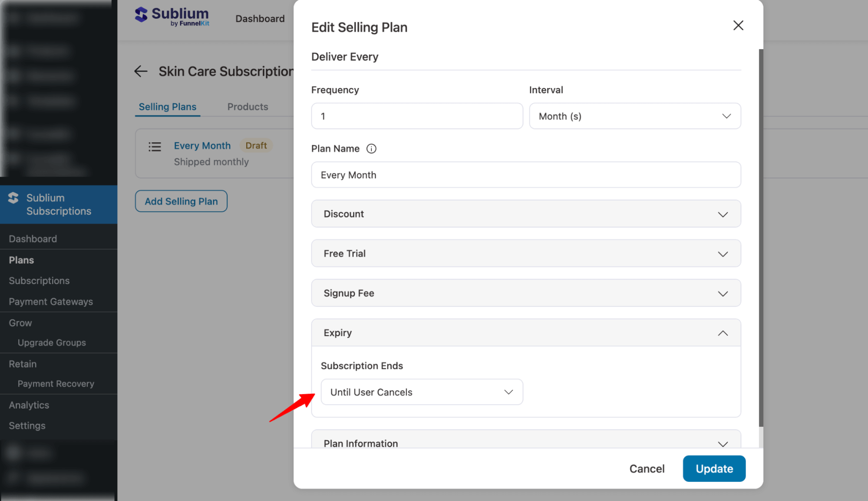Click the Add Selling Plan button
Viewport: 868px width, 501px height.
click(181, 201)
